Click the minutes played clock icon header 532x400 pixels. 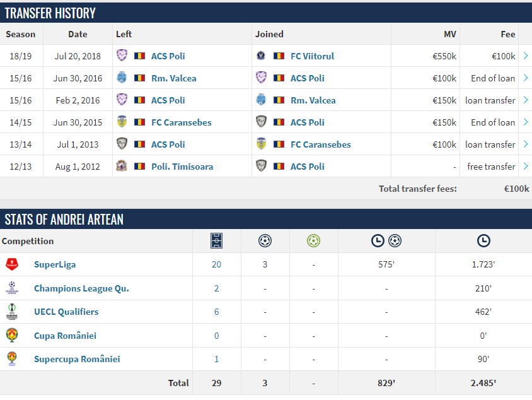[x=483, y=240]
